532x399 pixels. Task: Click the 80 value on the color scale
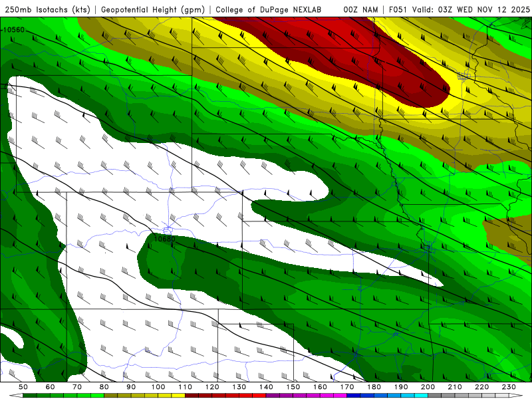click(x=104, y=387)
